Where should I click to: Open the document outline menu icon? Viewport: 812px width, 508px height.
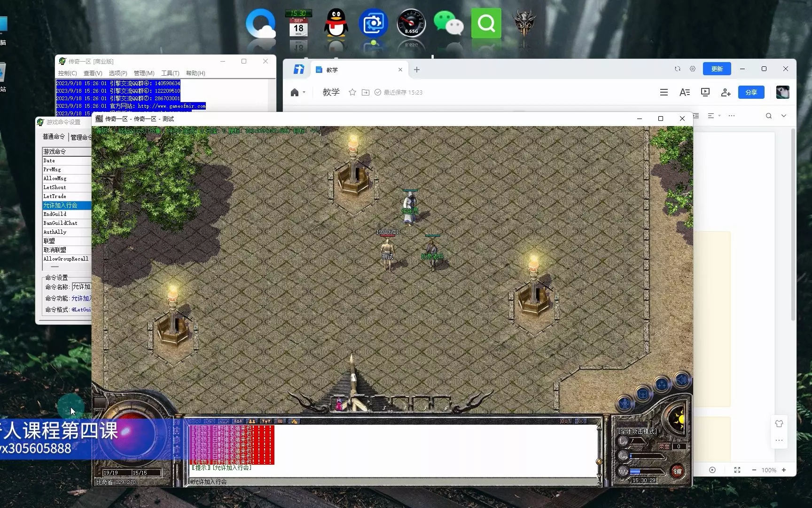[x=664, y=92]
